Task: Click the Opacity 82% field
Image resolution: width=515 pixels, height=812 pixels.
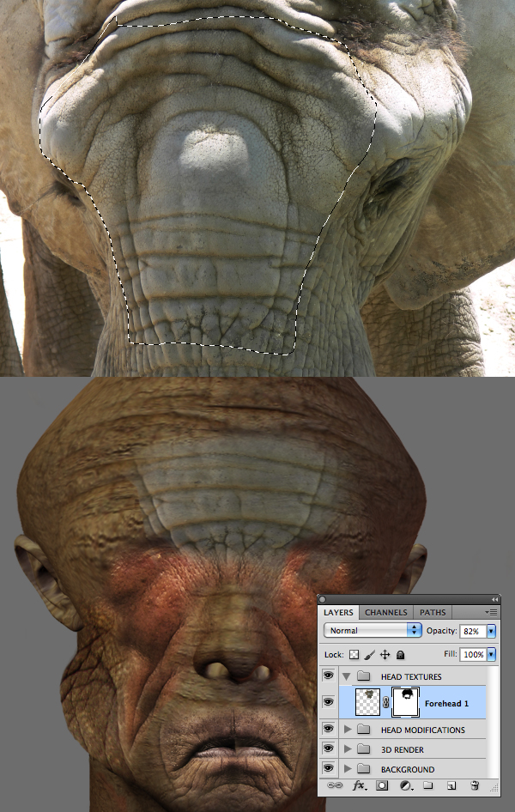Action: pyautogui.click(x=473, y=631)
